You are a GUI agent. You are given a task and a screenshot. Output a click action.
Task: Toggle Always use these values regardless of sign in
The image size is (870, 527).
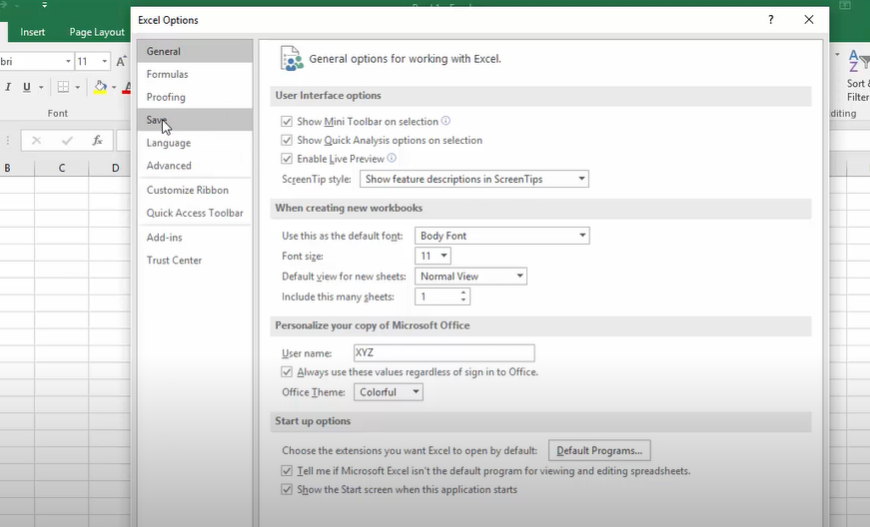287,372
